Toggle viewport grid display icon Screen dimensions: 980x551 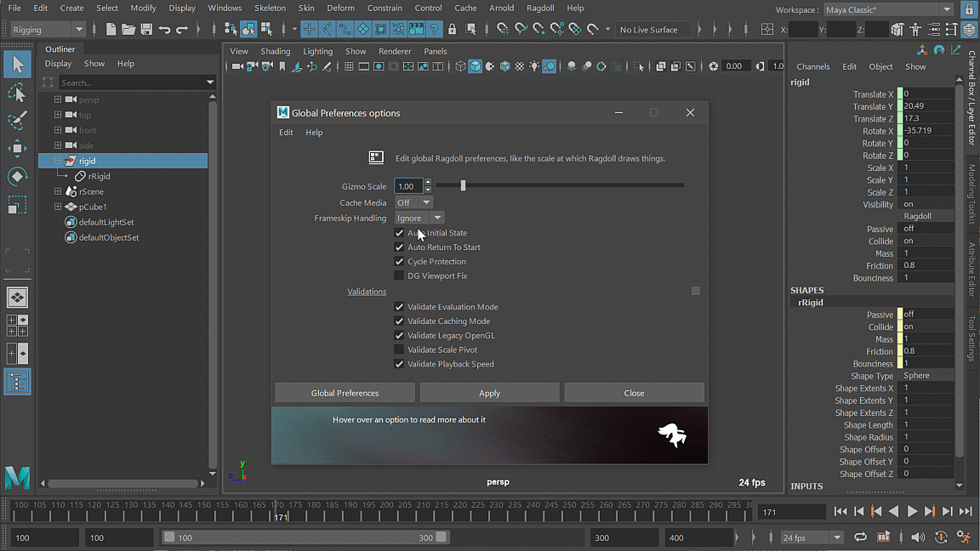[x=349, y=66]
